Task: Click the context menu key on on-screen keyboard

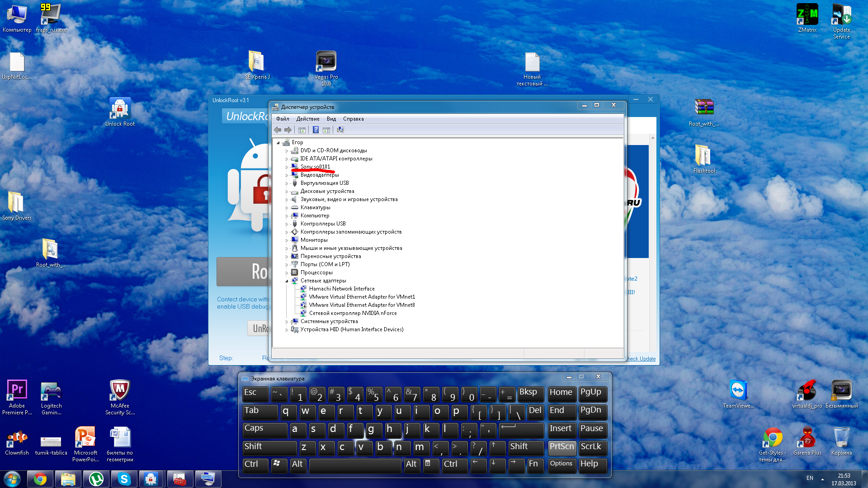Action: [x=431, y=465]
